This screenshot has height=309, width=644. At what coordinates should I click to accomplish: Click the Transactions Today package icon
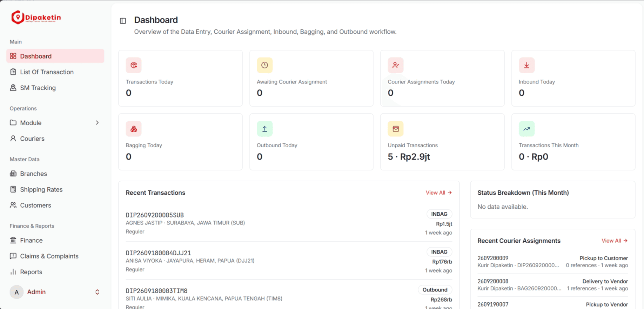(x=134, y=65)
